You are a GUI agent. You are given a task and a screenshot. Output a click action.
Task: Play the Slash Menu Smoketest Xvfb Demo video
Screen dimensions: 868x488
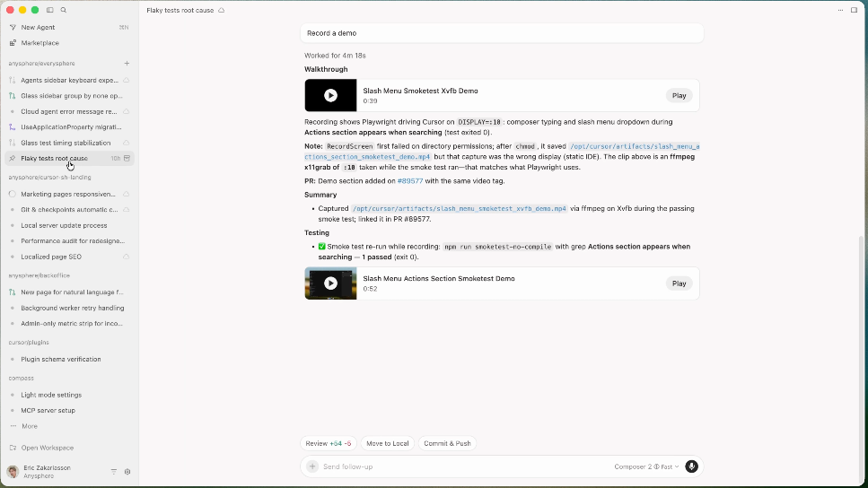679,95
